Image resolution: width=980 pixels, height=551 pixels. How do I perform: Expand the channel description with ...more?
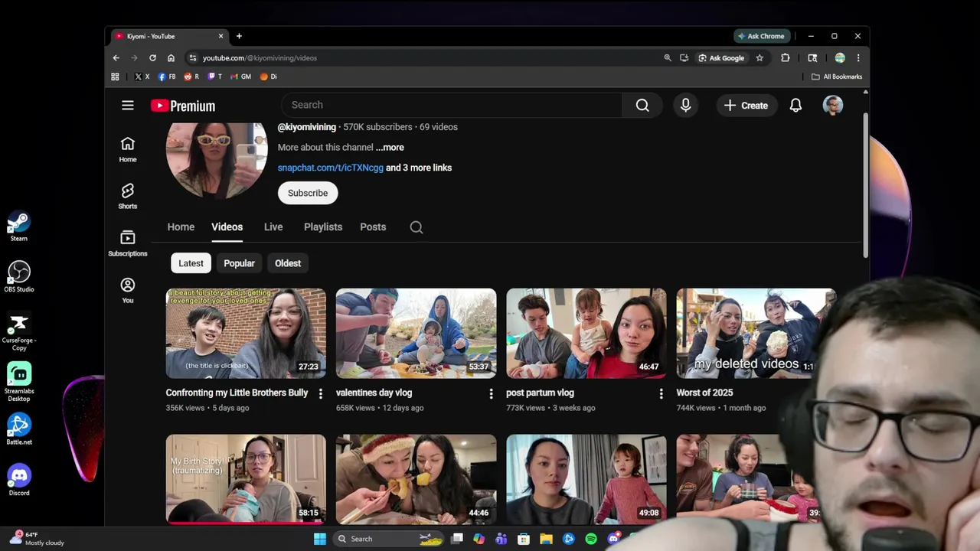(390, 148)
